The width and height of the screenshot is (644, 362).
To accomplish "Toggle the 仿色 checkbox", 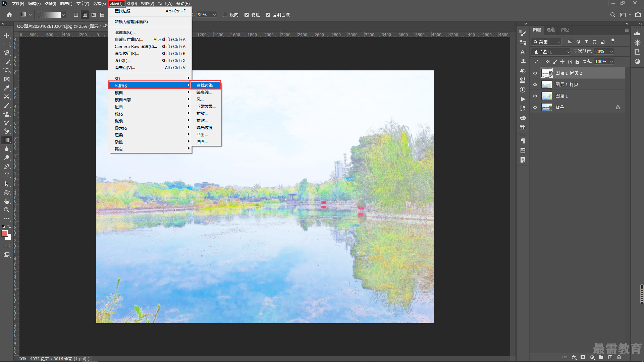I will pos(247,15).
